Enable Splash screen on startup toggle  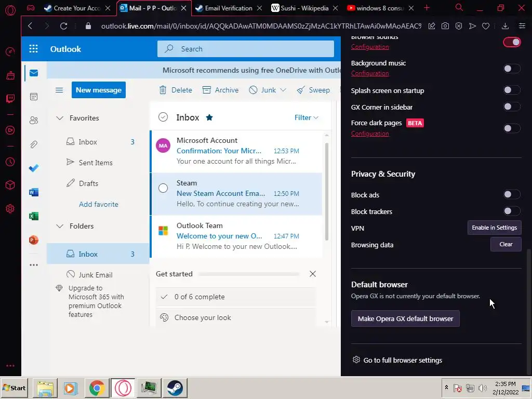point(512,90)
